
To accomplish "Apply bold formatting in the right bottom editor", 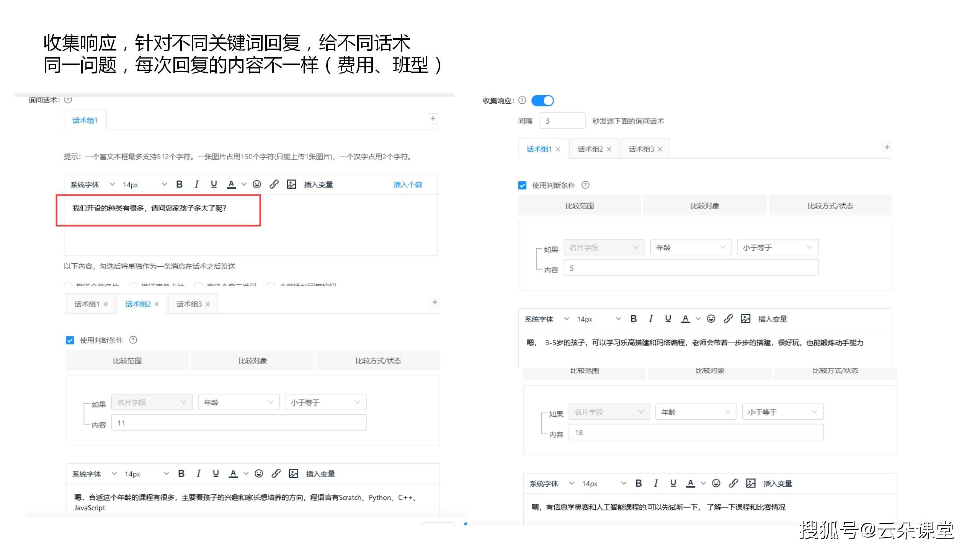I will tap(639, 483).
